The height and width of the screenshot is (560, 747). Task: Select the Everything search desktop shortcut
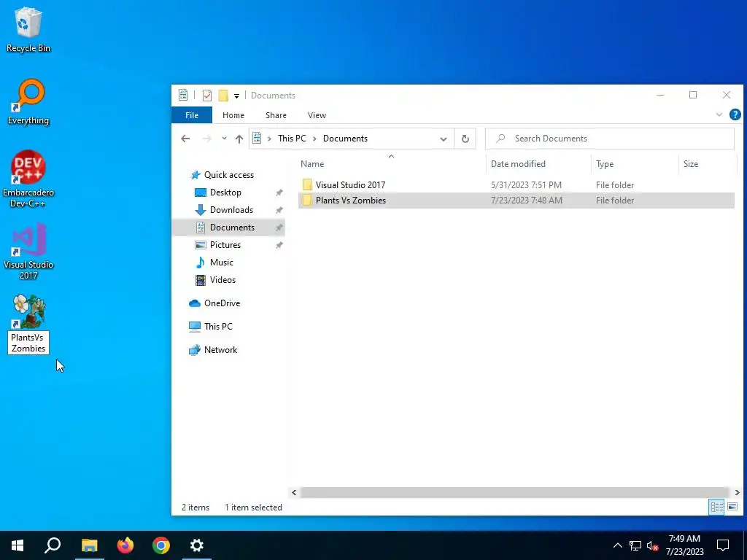pyautogui.click(x=28, y=102)
